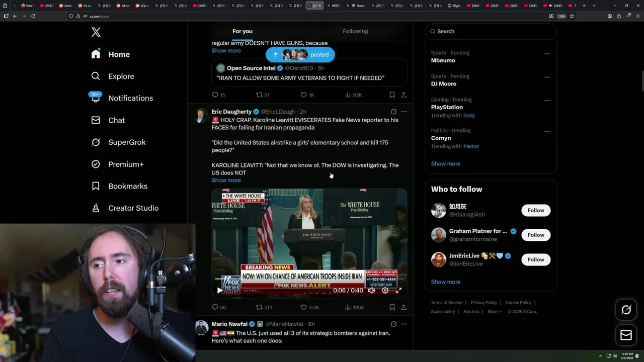The height and width of the screenshot is (362, 644).
Task: Open options for PlayStation trend
Action: [x=547, y=101]
